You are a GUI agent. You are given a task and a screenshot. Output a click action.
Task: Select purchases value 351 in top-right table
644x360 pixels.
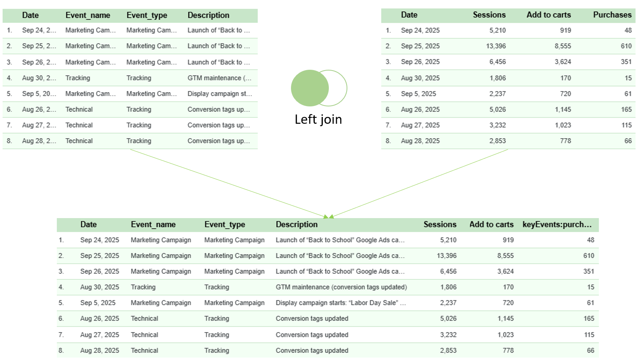coord(626,62)
